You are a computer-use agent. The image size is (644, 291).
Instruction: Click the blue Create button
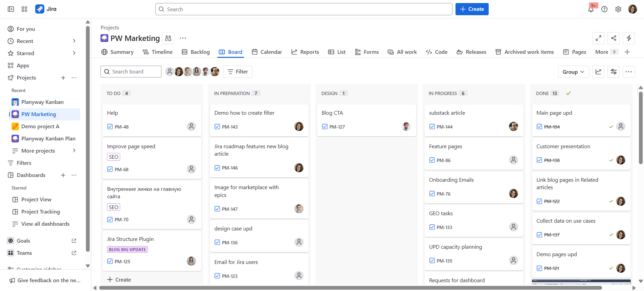472,9
